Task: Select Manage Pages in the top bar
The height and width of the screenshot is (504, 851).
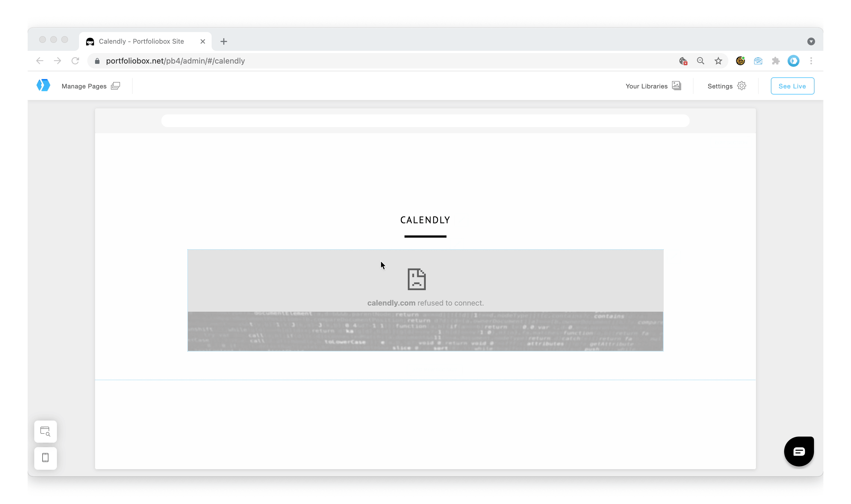Action: click(84, 86)
